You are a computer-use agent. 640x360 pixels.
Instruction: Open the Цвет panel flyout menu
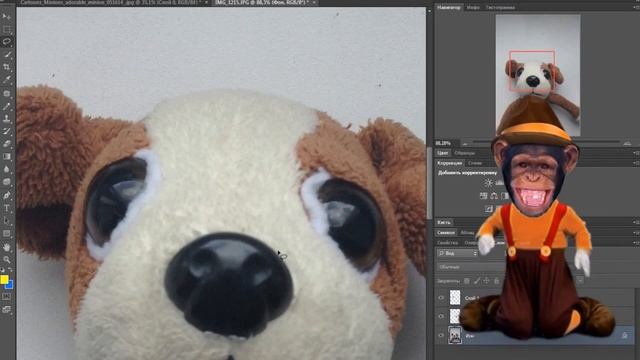pyautogui.click(x=636, y=153)
